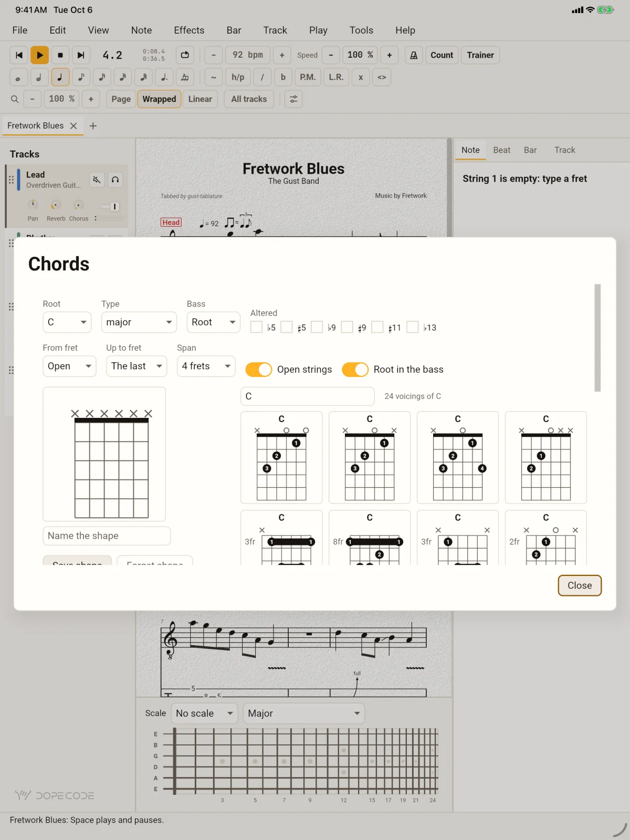Screen dimensions: 630x840
Task: Open the Effects menu
Action: [189, 30]
